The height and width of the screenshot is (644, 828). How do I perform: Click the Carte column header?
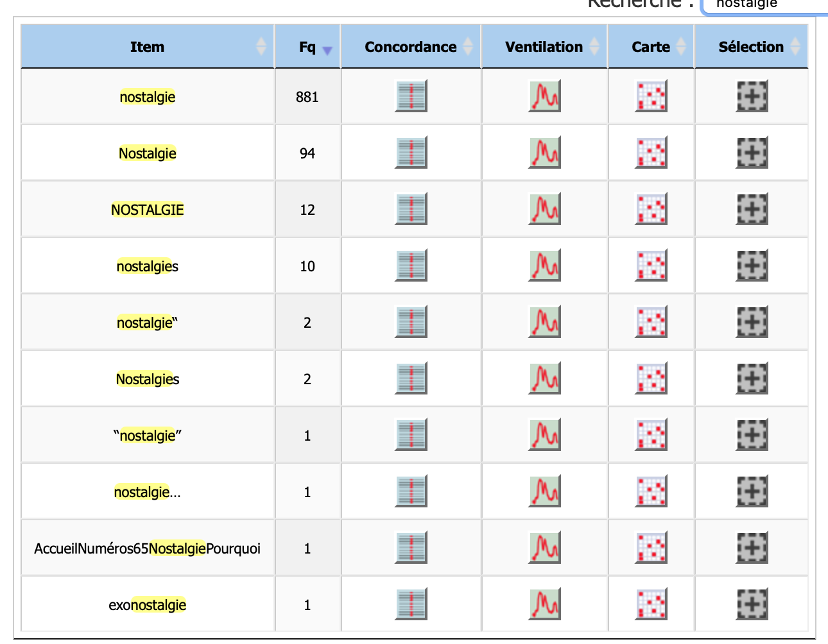coord(650,47)
